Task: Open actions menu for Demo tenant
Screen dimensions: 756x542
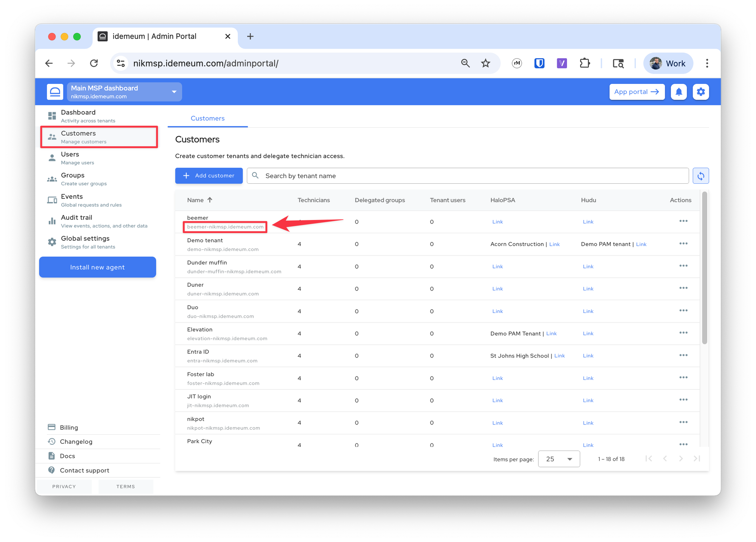Action: [x=683, y=243]
